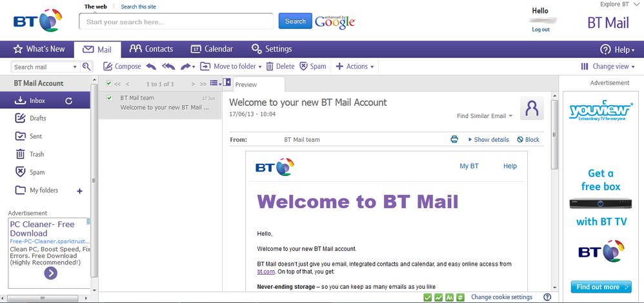
Task: Click the question mark icon beside cookie settings
Action: point(547,297)
